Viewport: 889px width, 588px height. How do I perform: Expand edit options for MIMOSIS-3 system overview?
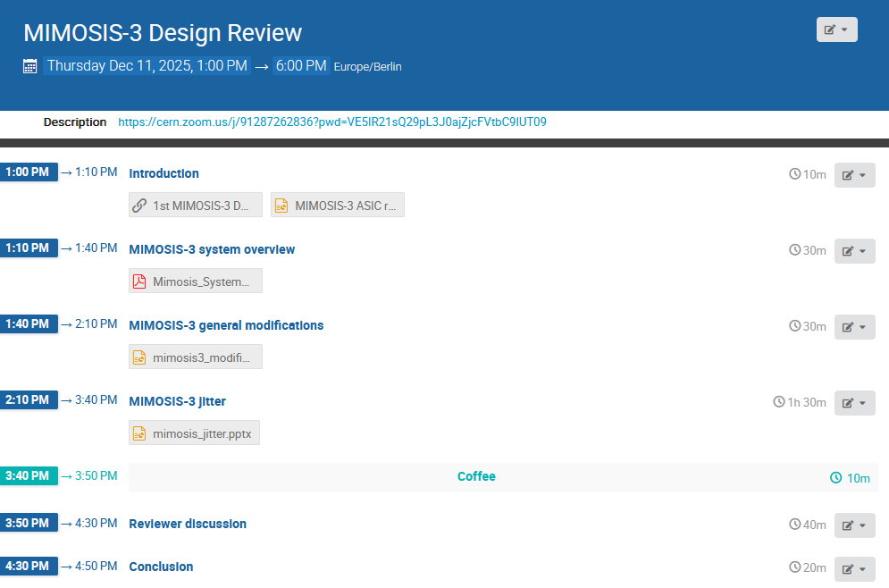[x=854, y=251]
